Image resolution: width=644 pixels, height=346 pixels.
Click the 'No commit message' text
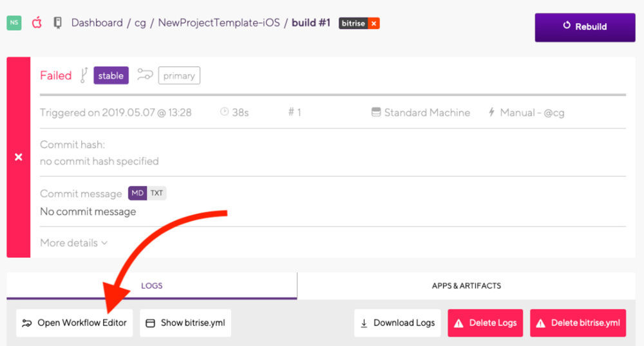(x=88, y=211)
